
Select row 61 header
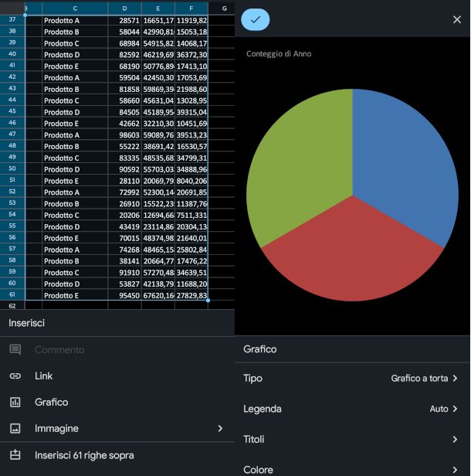click(x=12, y=294)
